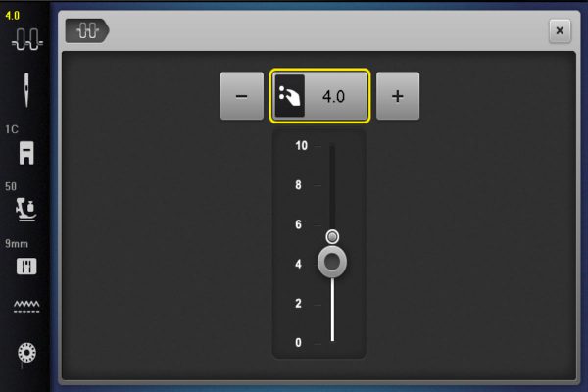Select the 9mm stitch plate icon

click(26, 267)
